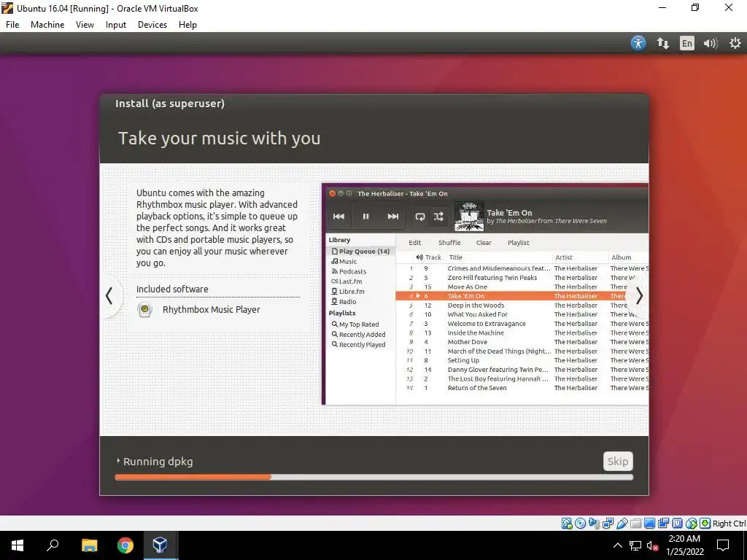The image size is (747, 560).
Task: Click the audio status icon in VirtualBox
Action: coord(594,524)
